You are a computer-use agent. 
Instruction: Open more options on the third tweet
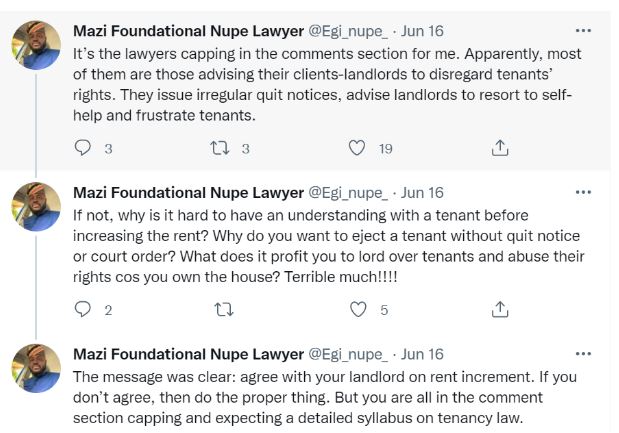pos(584,354)
